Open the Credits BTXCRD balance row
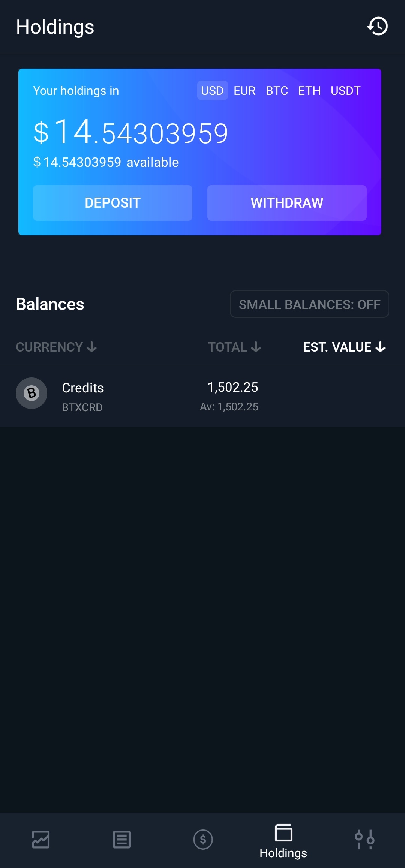405x868 pixels. pyautogui.click(x=202, y=396)
